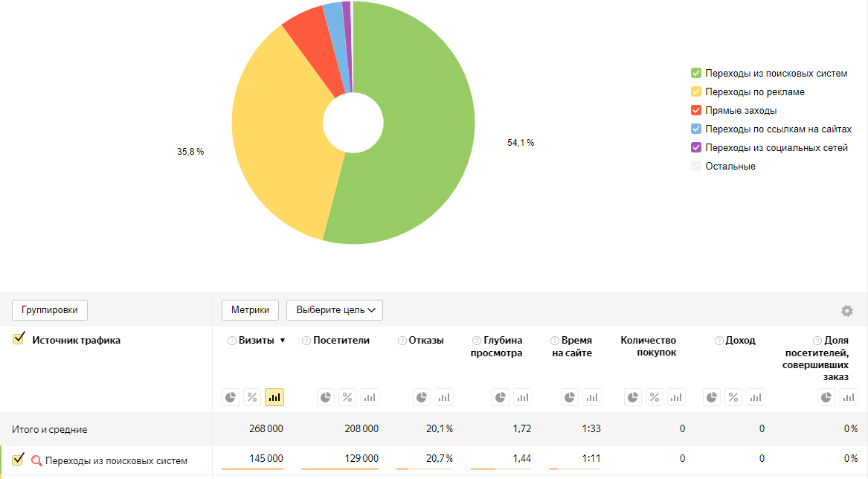The image size is (868, 479).
Task: Click percent icon under Количество покупок
Action: 655,397
